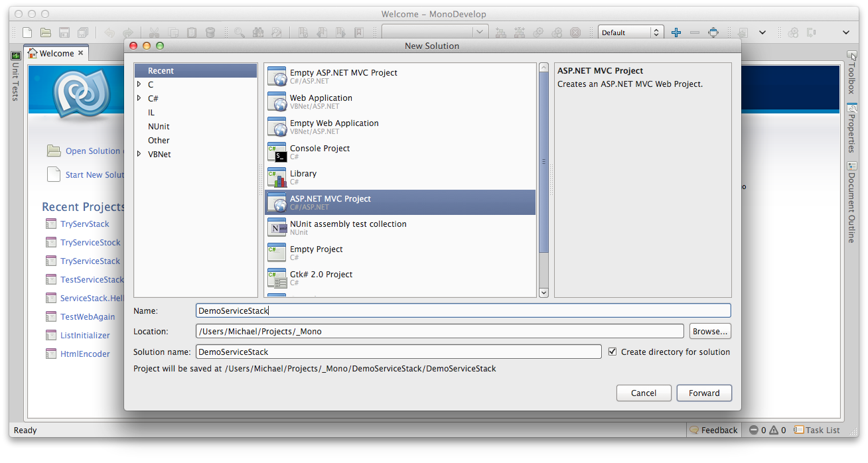Click the Toggle Bookmark toolbar icon

pyautogui.click(x=303, y=33)
